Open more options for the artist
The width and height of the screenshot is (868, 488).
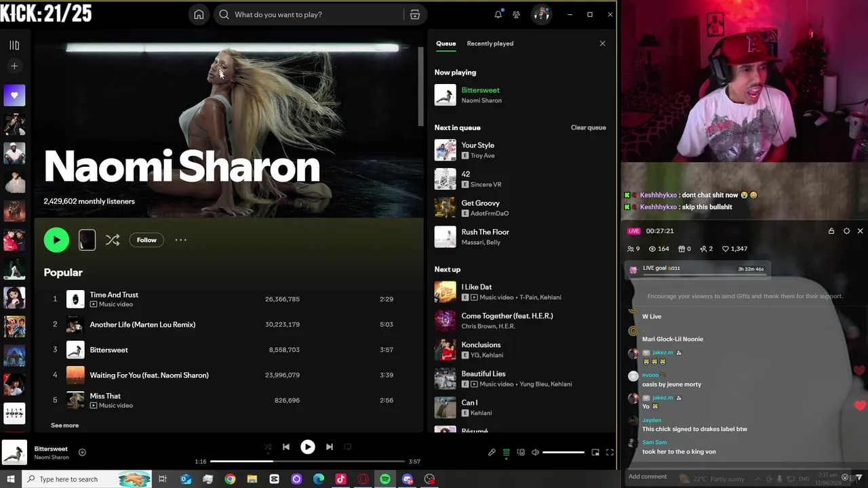pos(180,240)
